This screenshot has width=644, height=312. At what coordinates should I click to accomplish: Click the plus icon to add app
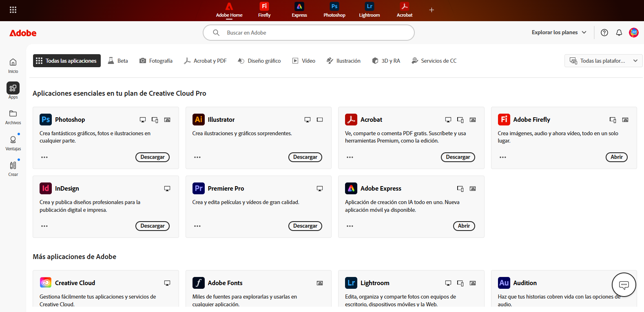click(x=432, y=10)
